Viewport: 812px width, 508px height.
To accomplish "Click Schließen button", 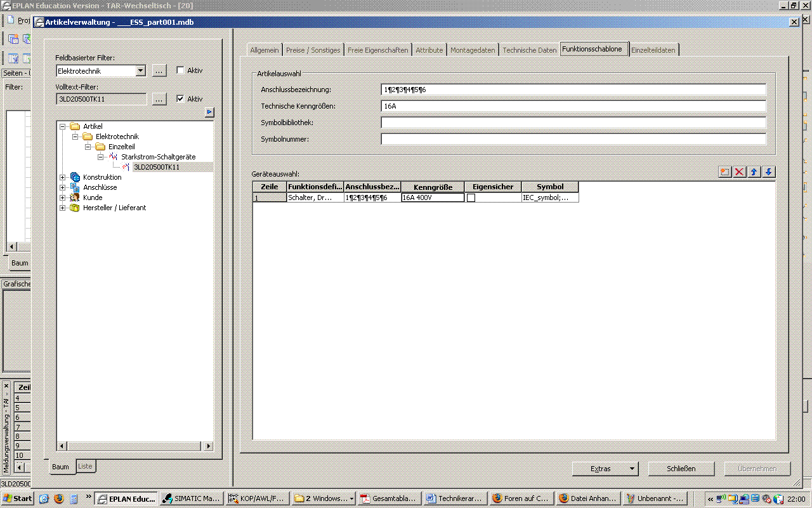I will pyautogui.click(x=681, y=469).
